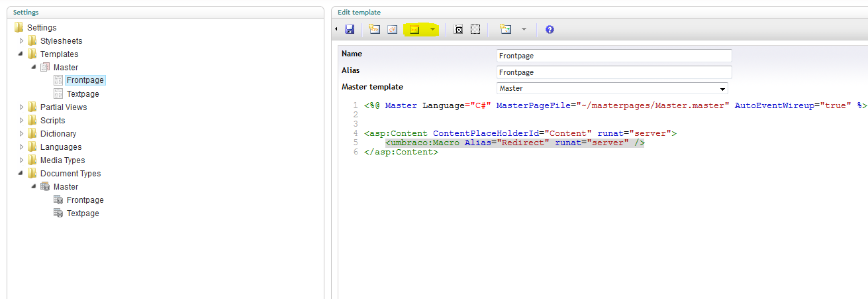
Task: Click into the Alias input field
Action: pos(614,72)
